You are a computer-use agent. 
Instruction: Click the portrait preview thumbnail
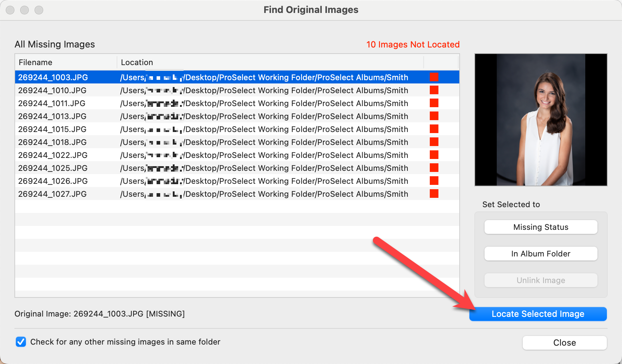(x=541, y=120)
